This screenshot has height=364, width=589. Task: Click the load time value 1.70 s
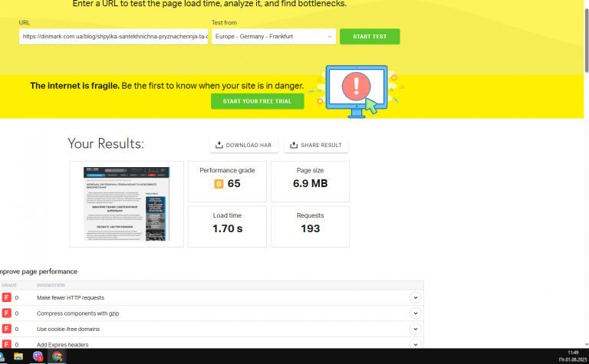227,228
